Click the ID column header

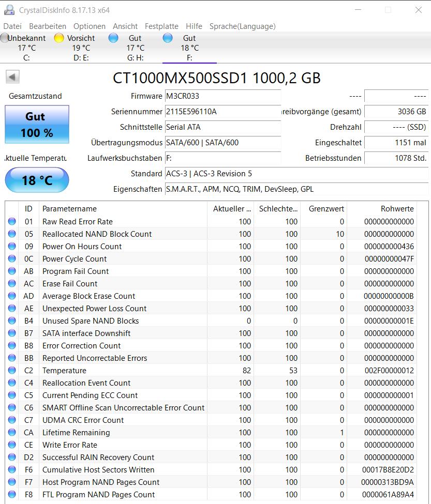[x=28, y=209]
